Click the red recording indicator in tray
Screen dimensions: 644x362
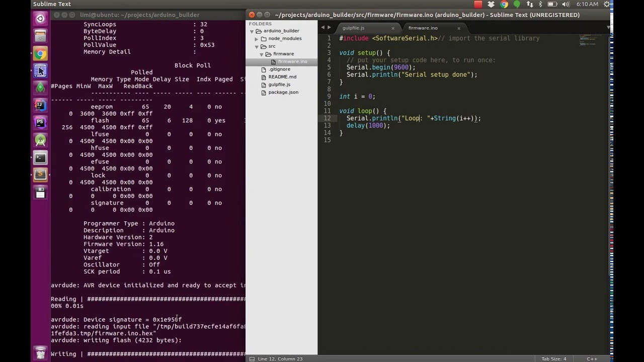point(478,4)
